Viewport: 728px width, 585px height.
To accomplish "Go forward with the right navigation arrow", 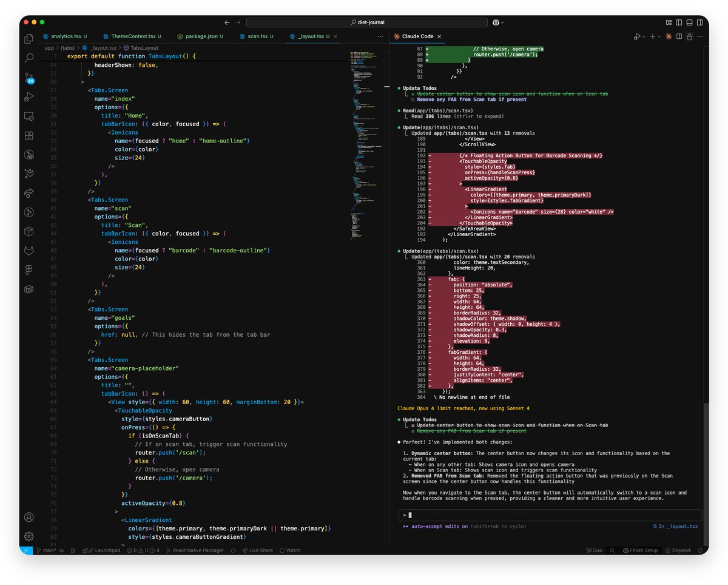I will (x=238, y=22).
